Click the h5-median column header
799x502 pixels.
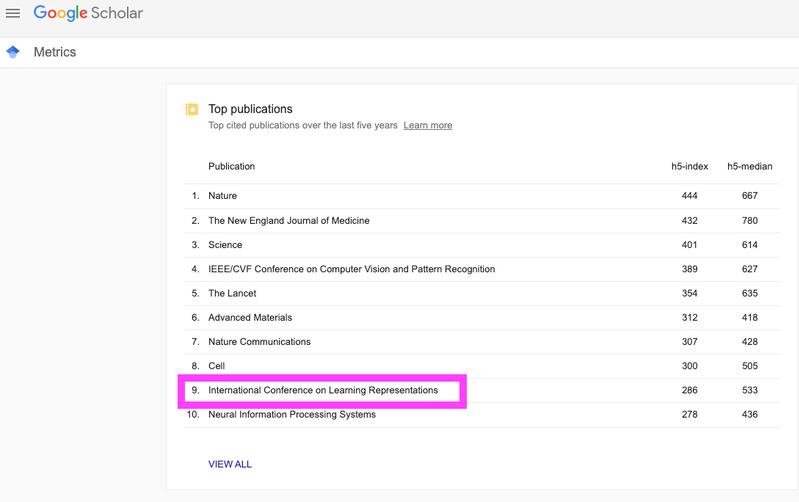point(749,166)
